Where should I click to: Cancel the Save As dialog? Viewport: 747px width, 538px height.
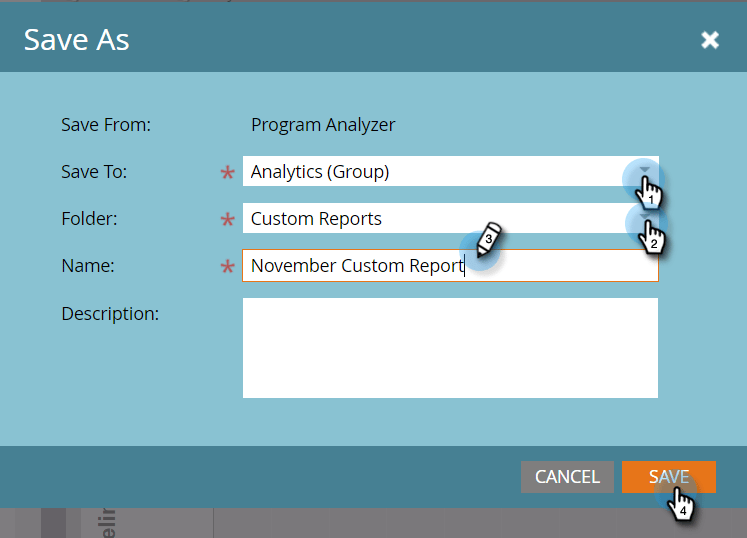567,477
